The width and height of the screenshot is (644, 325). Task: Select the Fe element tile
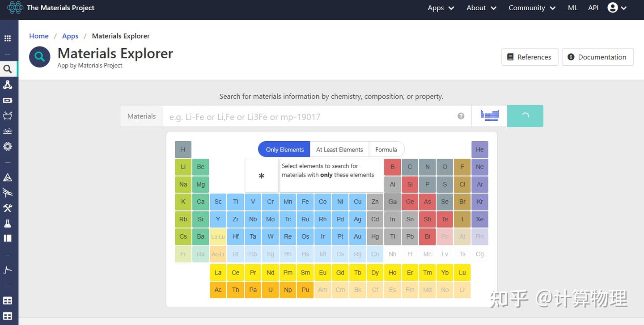[305, 202]
